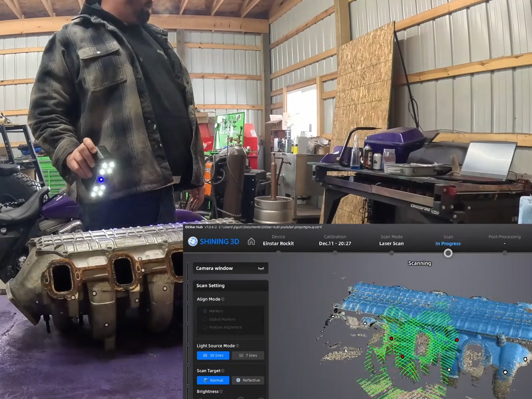Click the active Scan progress marker circle

point(448,253)
